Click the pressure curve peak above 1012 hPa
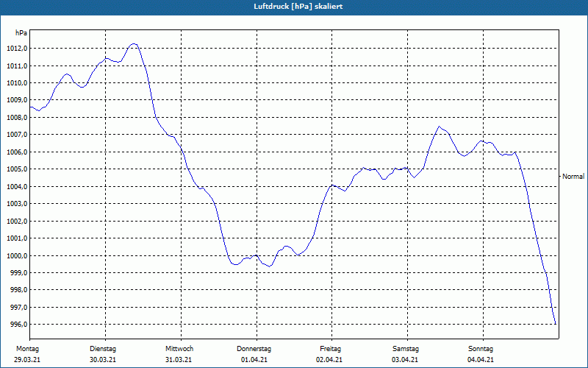Image resolution: width=588 pixels, height=368 pixels. [x=134, y=44]
